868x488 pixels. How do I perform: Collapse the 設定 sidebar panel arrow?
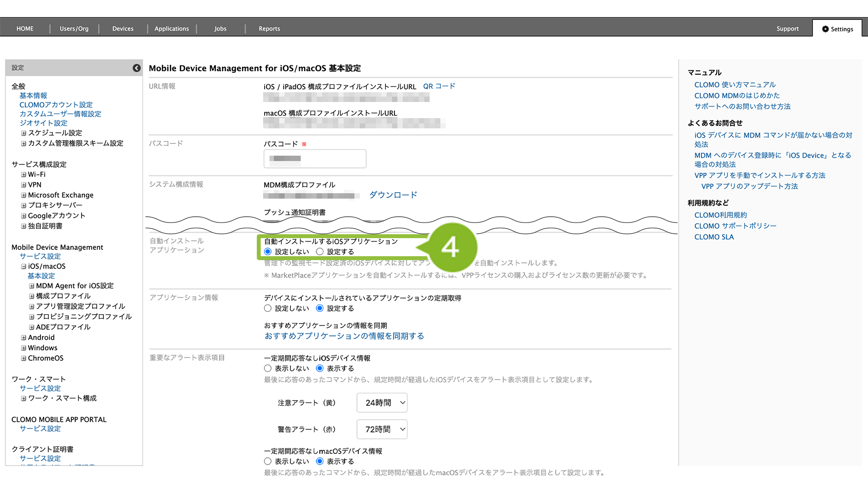137,68
